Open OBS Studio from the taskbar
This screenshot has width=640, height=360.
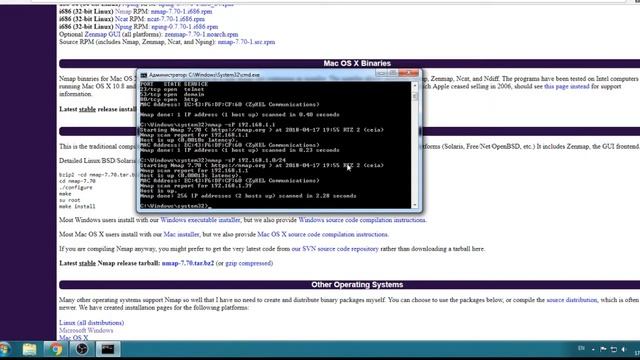point(82,349)
